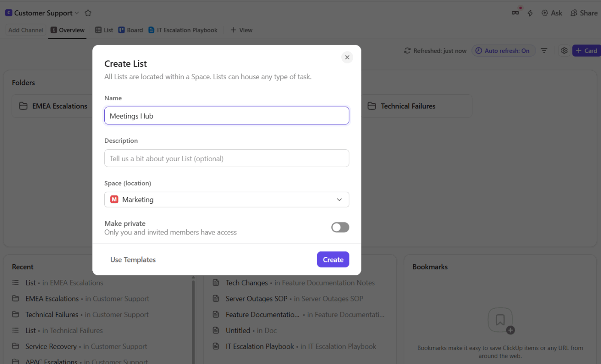Open the IT Escalation Playbook tab
The height and width of the screenshot is (364, 601).
click(183, 30)
